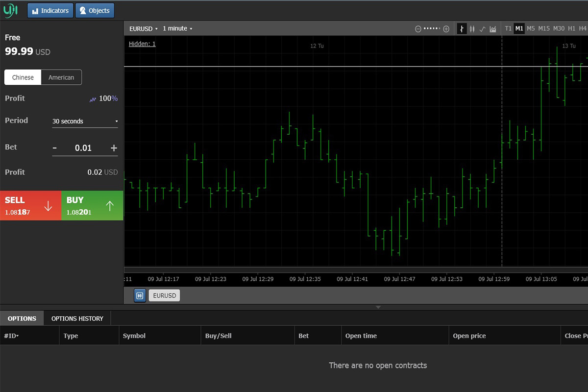Screen dimensions: 588x392
Task: Click the Type column header
Action: point(89,336)
